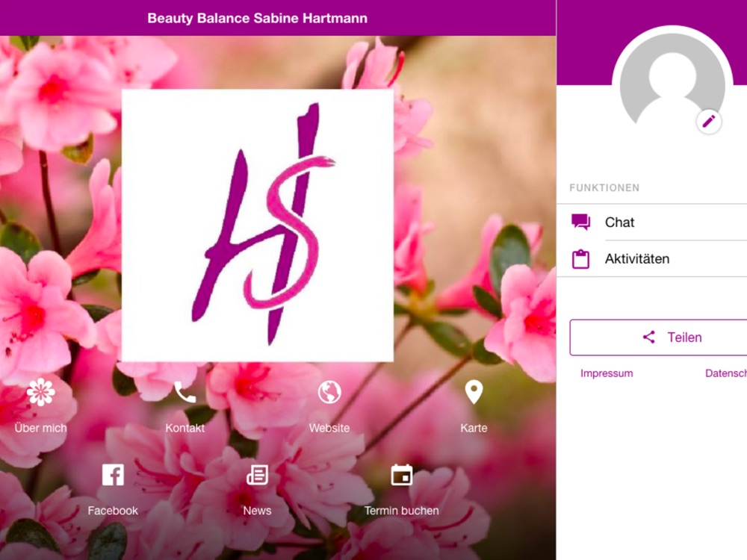Click the HS logo image
The height and width of the screenshot is (560, 747).
[x=258, y=225]
